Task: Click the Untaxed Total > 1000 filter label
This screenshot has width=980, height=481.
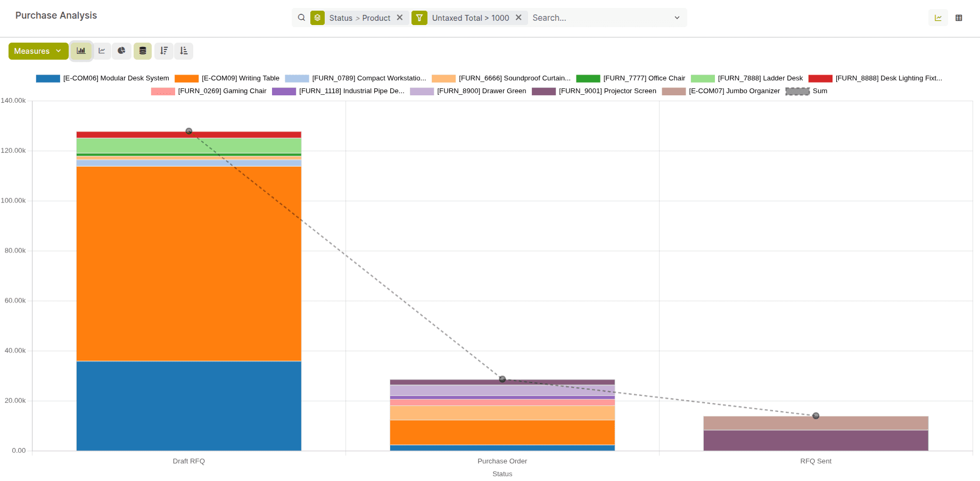Action: point(471,18)
